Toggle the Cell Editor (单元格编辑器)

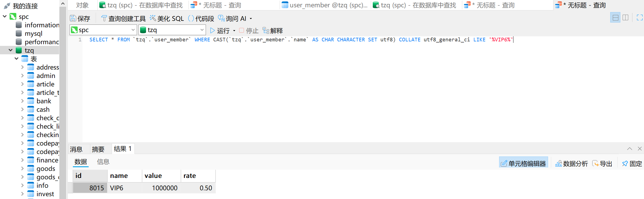[523, 164]
